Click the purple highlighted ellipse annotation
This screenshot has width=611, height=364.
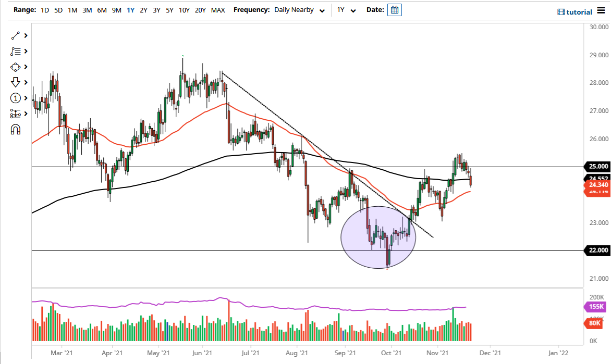pyautogui.click(x=378, y=237)
